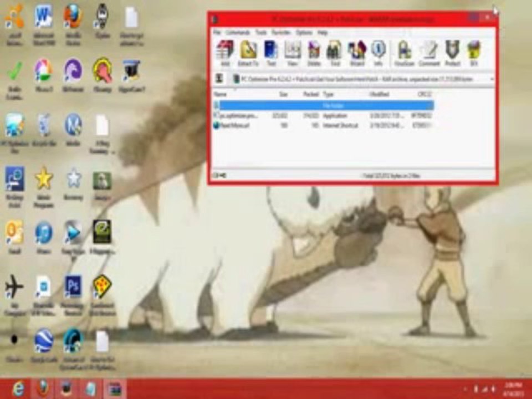Screen dimensions: 532x399
Task: Open the Tools menu in WinRAR
Action: pos(260,33)
